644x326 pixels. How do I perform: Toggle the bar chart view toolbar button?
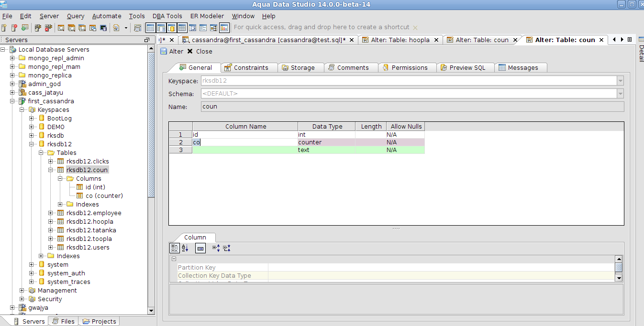coord(224,28)
